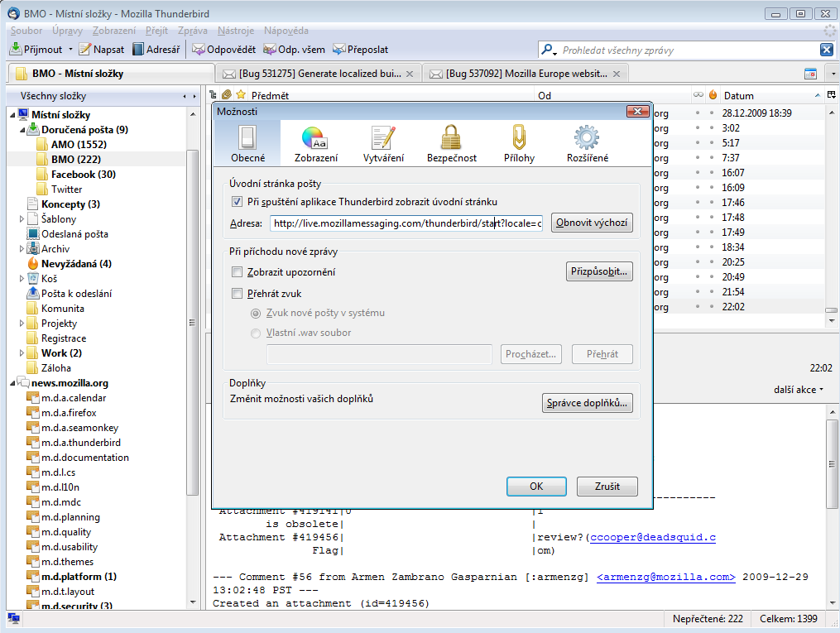The height and width of the screenshot is (633, 840).
Task: Expand the Archiv folder
Action: pyautogui.click(x=22, y=249)
